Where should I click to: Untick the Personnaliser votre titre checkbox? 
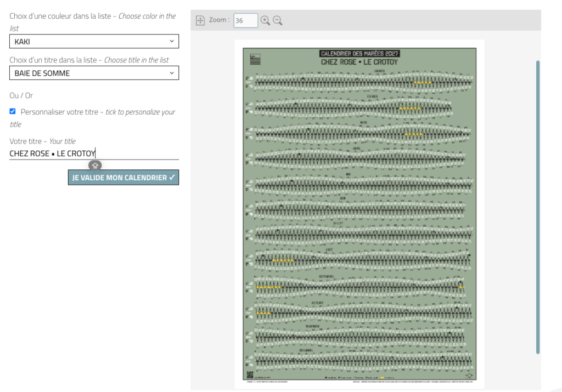pyautogui.click(x=13, y=111)
